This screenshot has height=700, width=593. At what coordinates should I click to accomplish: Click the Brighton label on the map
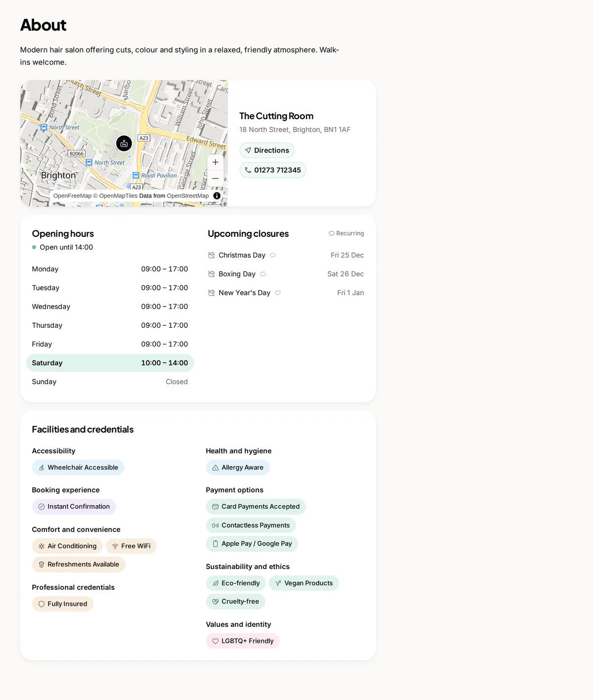coord(58,175)
